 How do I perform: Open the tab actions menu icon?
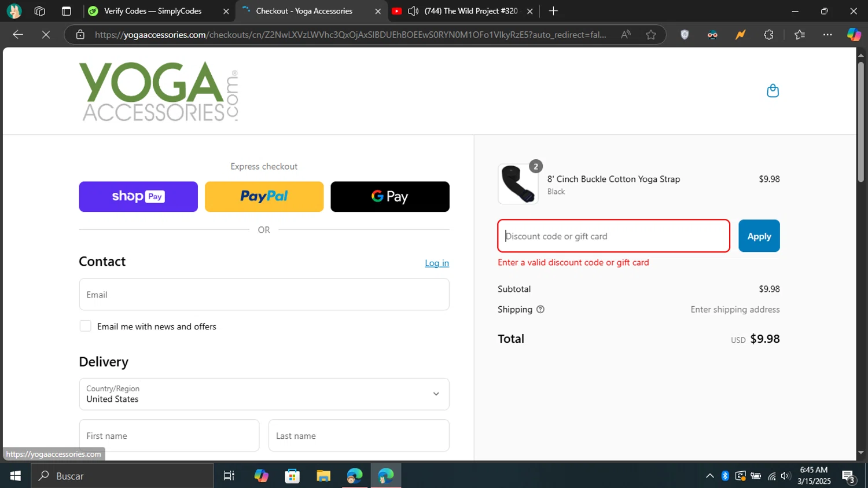click(x=66, y=11)
